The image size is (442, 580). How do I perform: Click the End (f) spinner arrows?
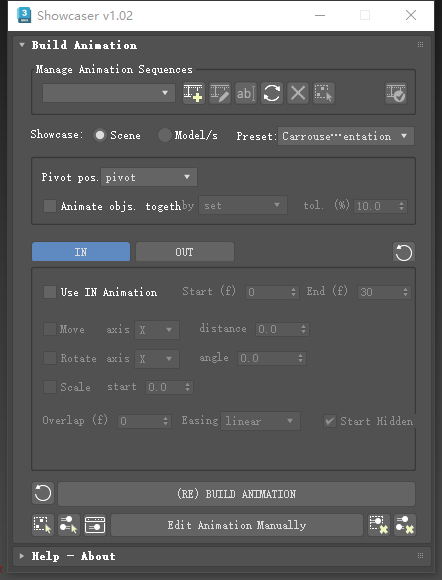[x=406, y=292]
